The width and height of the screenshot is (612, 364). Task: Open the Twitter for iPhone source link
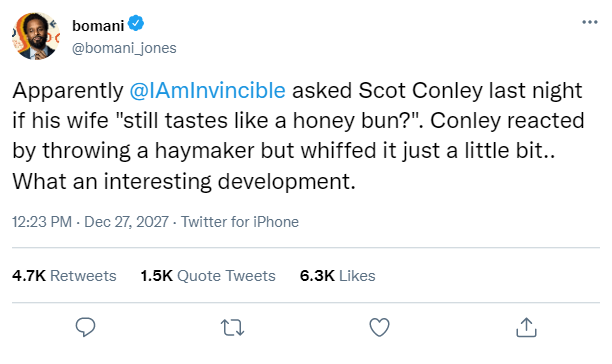coord(240,222)
